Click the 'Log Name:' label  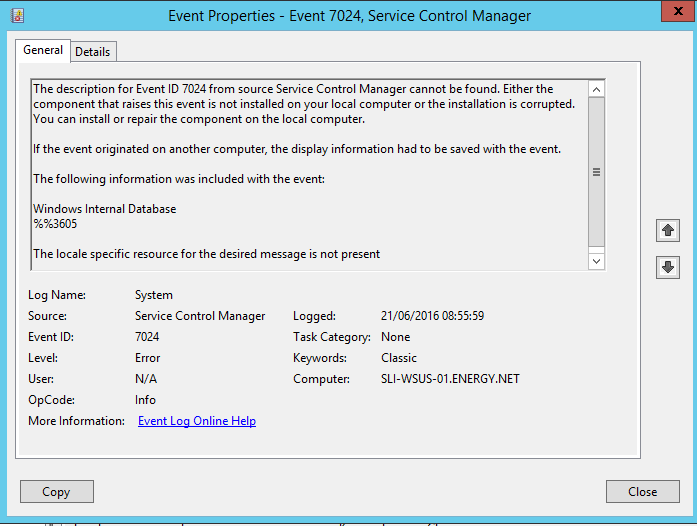tap(57, 295)
